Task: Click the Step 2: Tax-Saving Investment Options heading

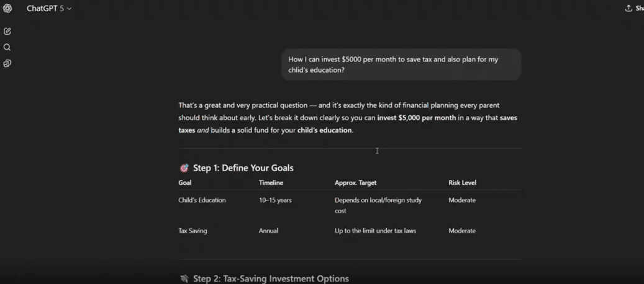Action: coord(271,279)
